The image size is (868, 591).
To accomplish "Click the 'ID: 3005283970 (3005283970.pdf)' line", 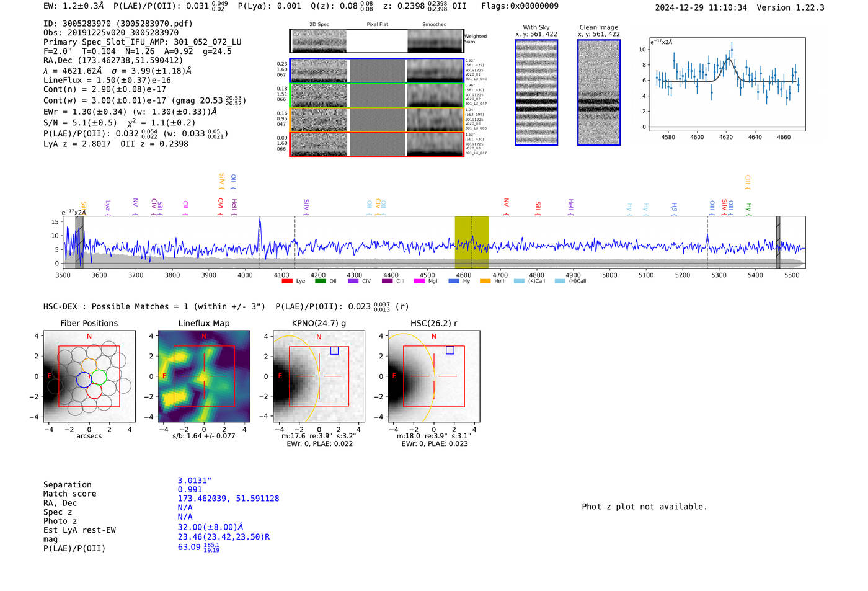I will click(x=118, y=24).
